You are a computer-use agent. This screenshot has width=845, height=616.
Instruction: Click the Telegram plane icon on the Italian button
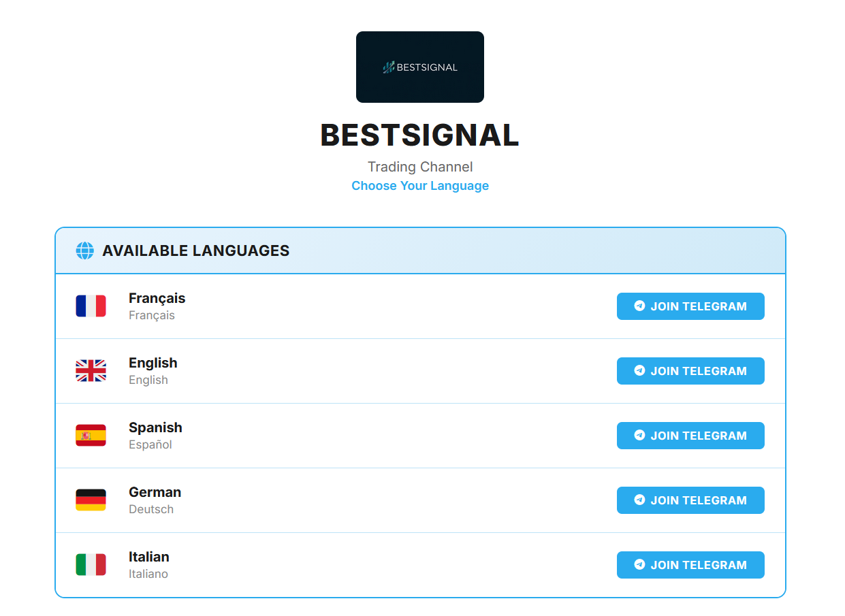coord(639,564)
